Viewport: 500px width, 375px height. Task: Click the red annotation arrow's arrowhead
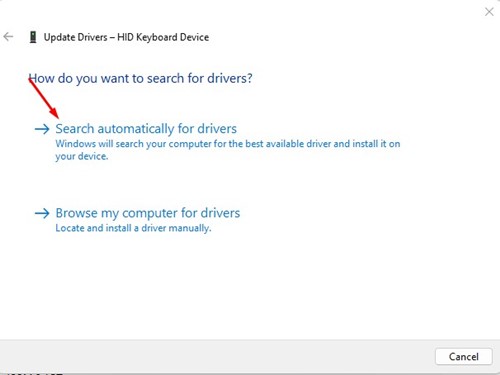click(55, 114)
